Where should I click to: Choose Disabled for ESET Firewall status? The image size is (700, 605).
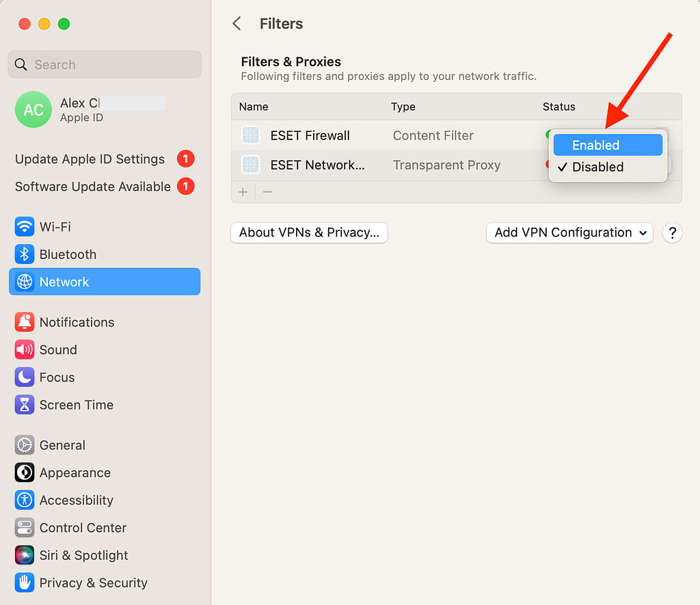pyautogui.click(x=607, y=167)
